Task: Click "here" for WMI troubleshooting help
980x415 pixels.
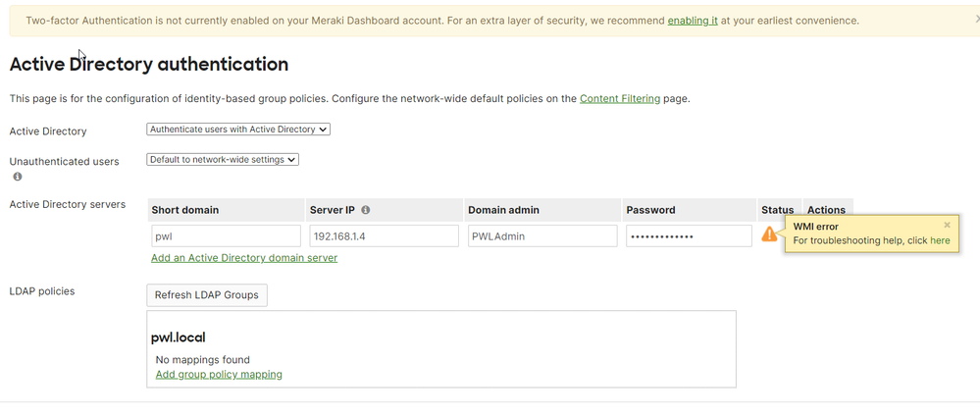Action: tap(940, 240)
